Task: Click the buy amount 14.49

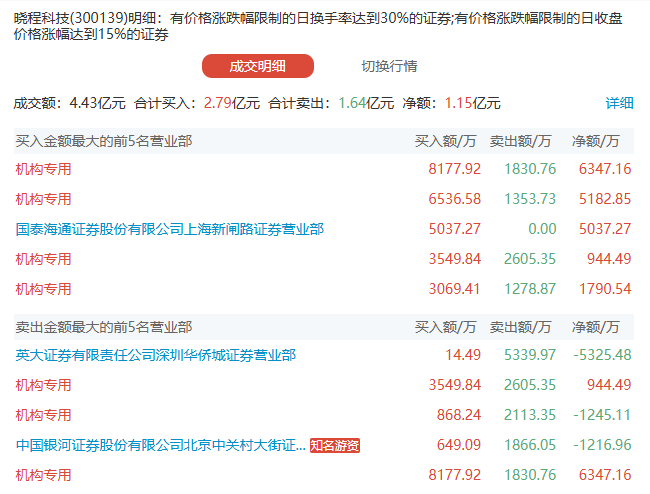Action: 463,355
